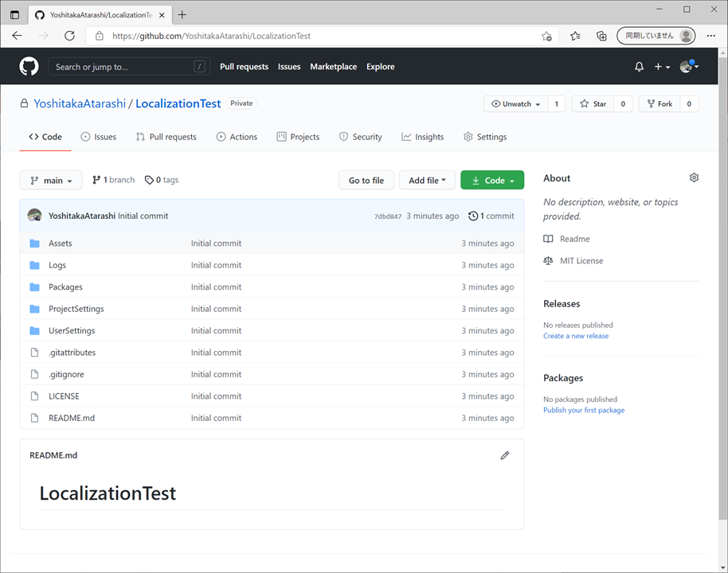Expand the green Code dropdown
The height and width of the screenshot is (573, 728).
coord(491,180)
